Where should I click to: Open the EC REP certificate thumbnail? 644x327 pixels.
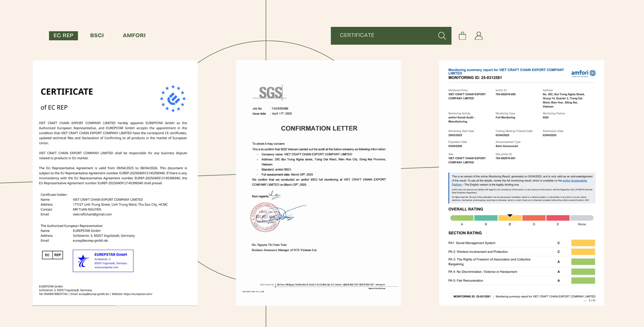click(115, 183)
